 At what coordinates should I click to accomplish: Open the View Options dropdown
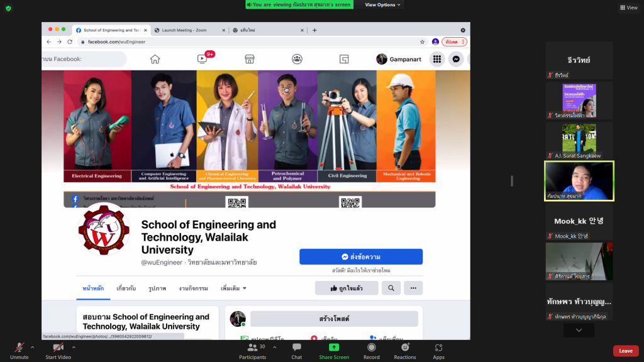pos(382,5)
